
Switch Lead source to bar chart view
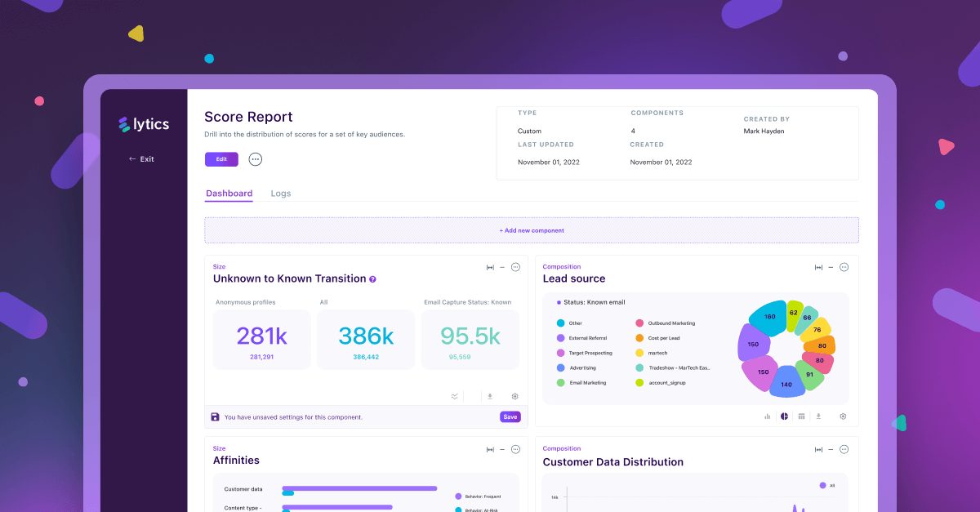[767, 416]
